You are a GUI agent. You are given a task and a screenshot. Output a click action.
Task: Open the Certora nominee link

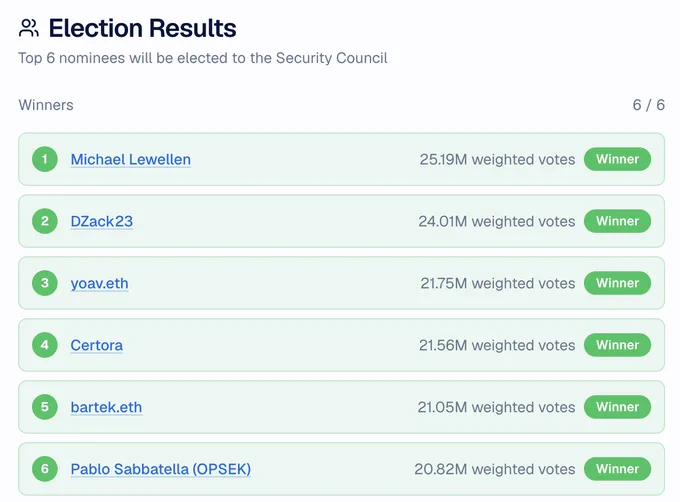[97, 346]
